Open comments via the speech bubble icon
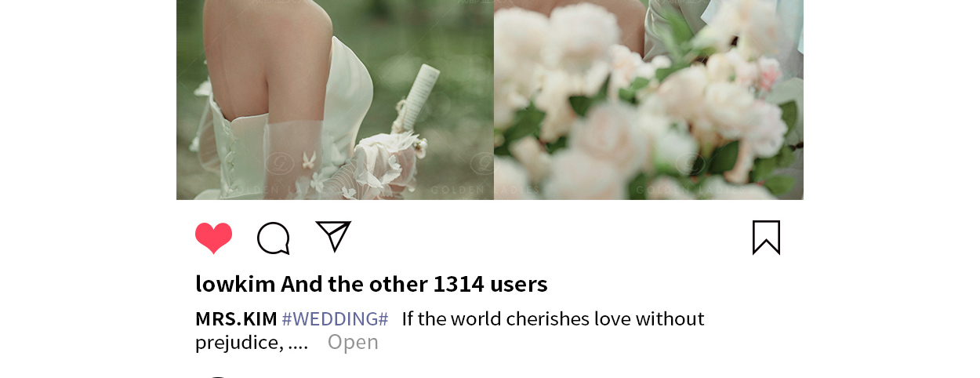 coord(274,238)
